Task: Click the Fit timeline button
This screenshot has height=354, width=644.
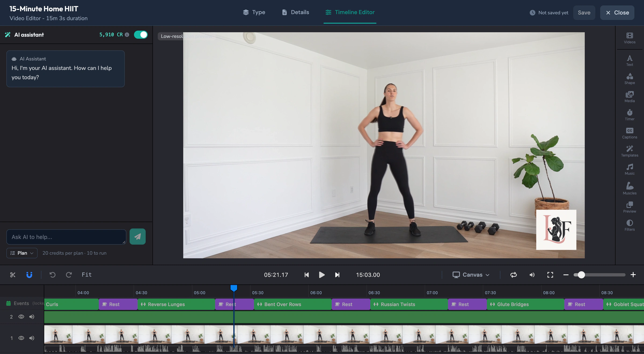Action: [87, 274]
